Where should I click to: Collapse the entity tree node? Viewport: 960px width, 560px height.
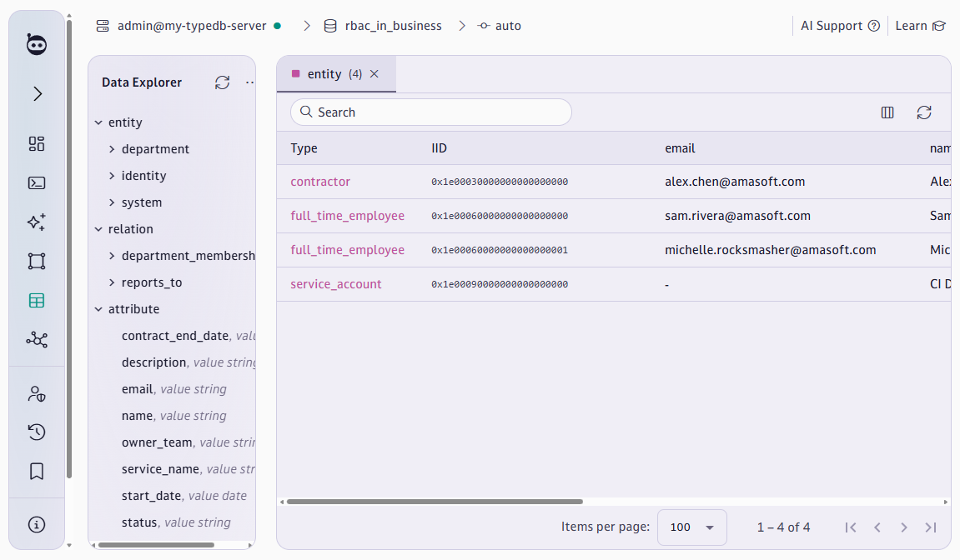pos(98,122)
